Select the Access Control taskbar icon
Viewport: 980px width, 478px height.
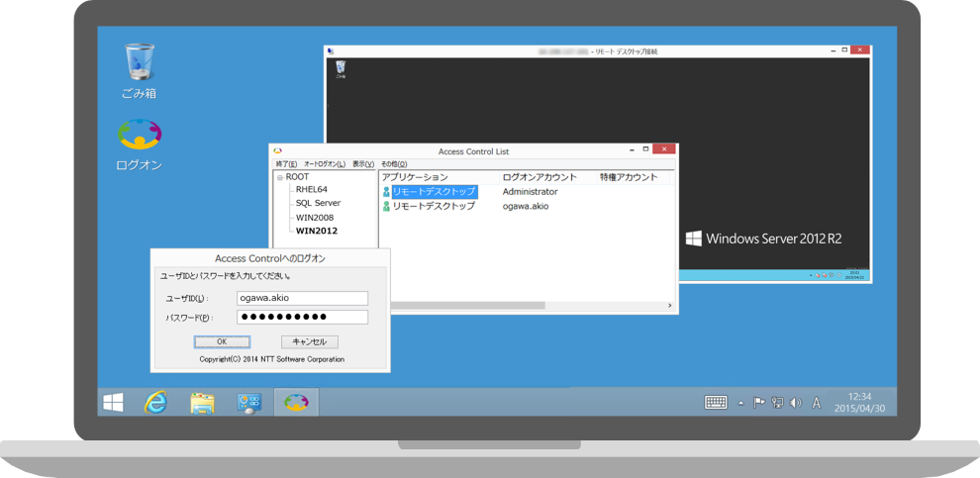pos(296,403)
